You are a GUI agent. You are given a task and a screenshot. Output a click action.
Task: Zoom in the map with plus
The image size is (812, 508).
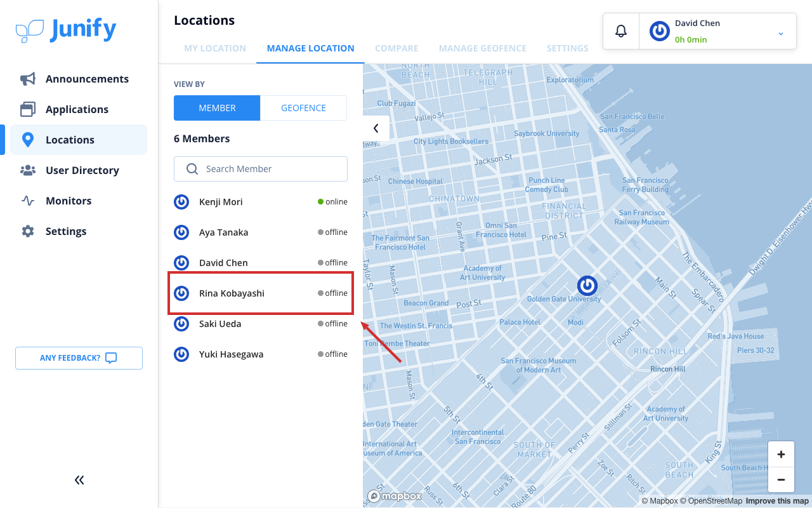(781, 454)
